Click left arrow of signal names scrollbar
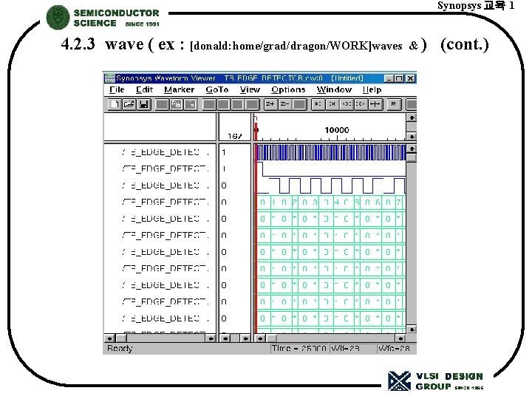 (x=109, y=338)
